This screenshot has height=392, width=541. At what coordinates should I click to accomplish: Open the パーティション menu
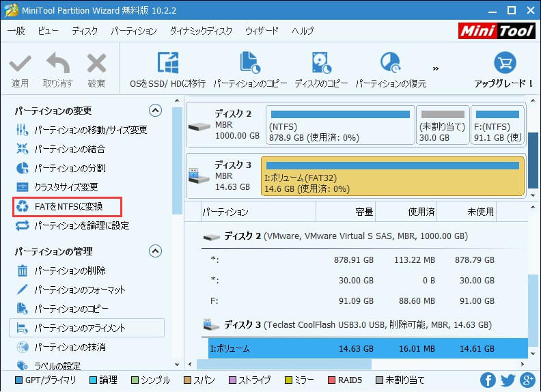[134, 31]
